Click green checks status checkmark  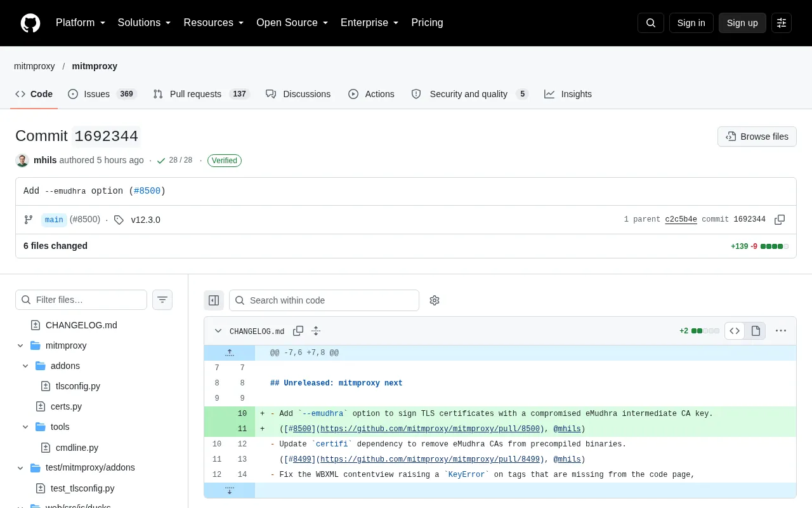(161, 161)
